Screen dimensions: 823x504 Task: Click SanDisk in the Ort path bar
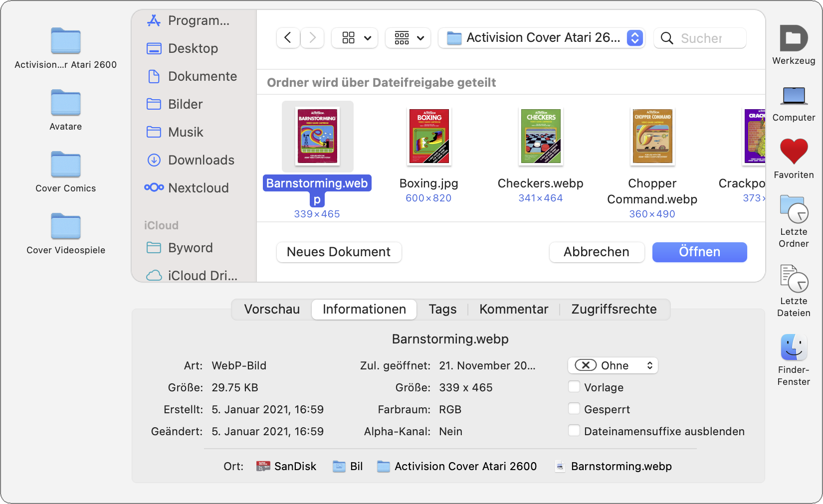coord(286,466)
